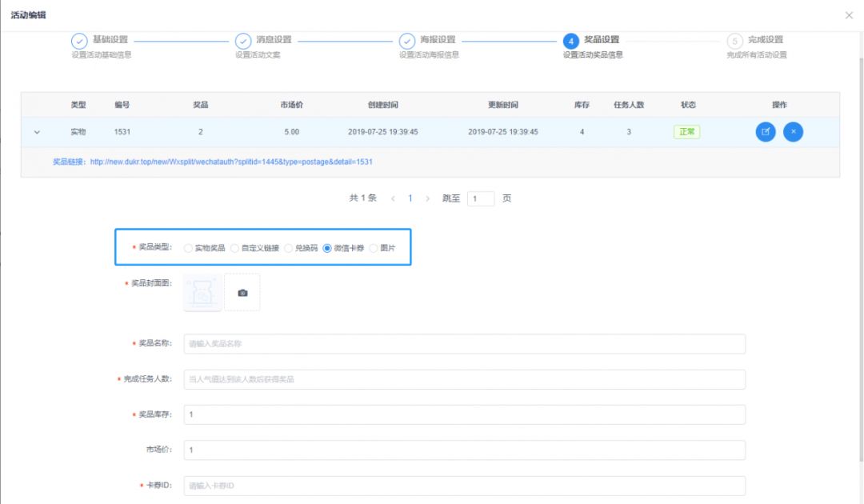This screenshot has height=504, width=864.
Task: Click the camera upload icon for cover image
Action: click(242, 293)
